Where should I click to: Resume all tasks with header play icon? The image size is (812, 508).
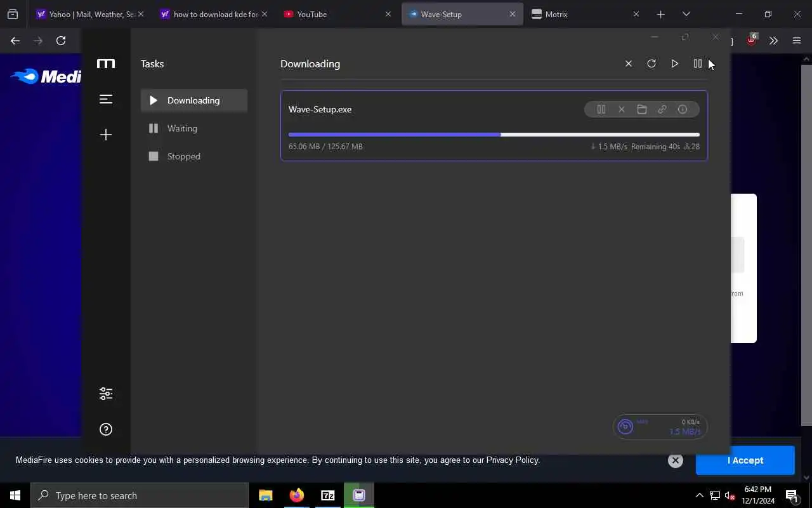[x=674, y=63]
